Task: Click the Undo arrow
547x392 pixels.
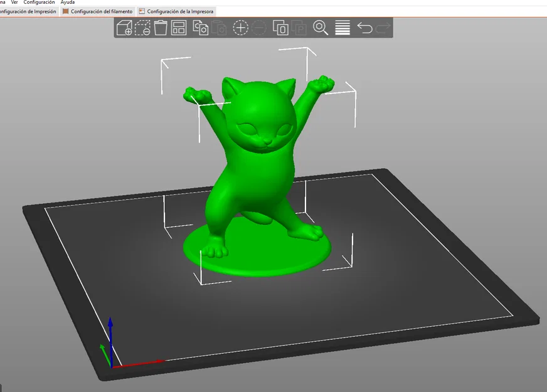Action: click(x=365, y=28)
